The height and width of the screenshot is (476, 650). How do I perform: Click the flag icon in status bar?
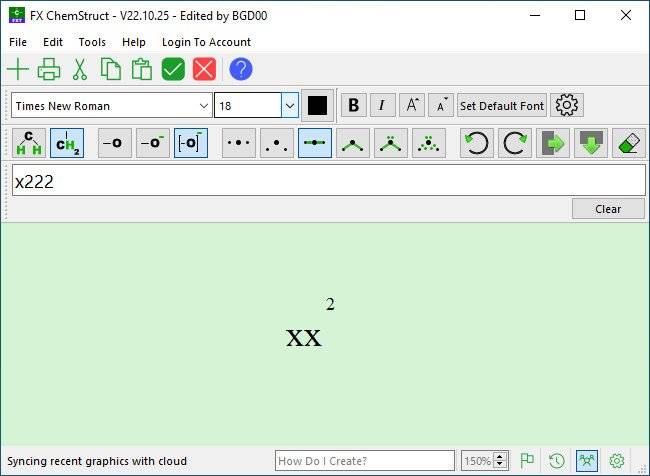coord(527,460)
